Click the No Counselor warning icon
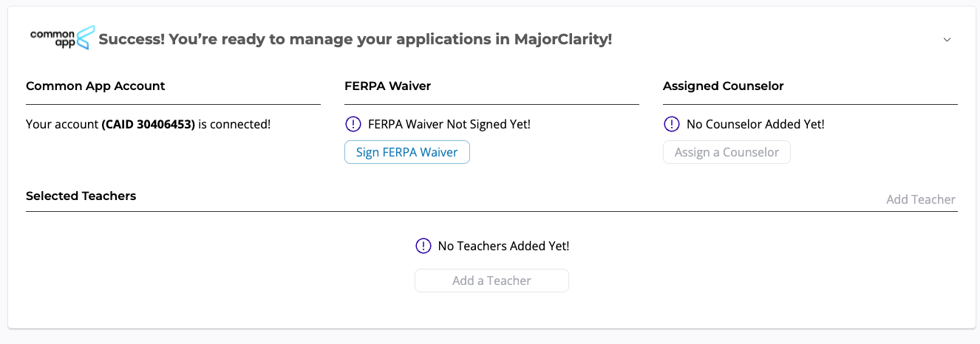 pos(671,124)
